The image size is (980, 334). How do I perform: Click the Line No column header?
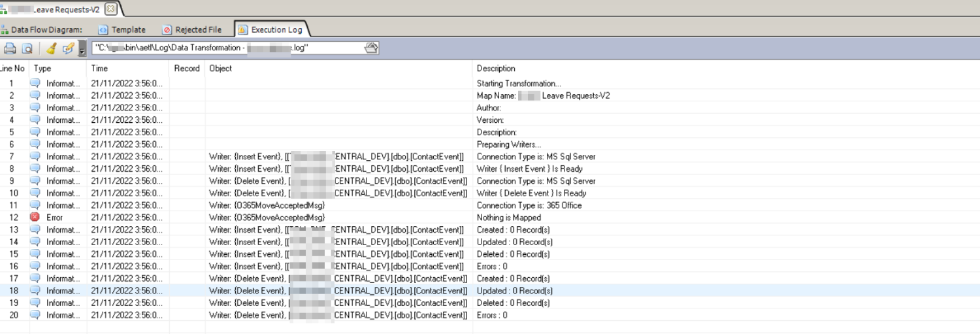pos(12,68)
